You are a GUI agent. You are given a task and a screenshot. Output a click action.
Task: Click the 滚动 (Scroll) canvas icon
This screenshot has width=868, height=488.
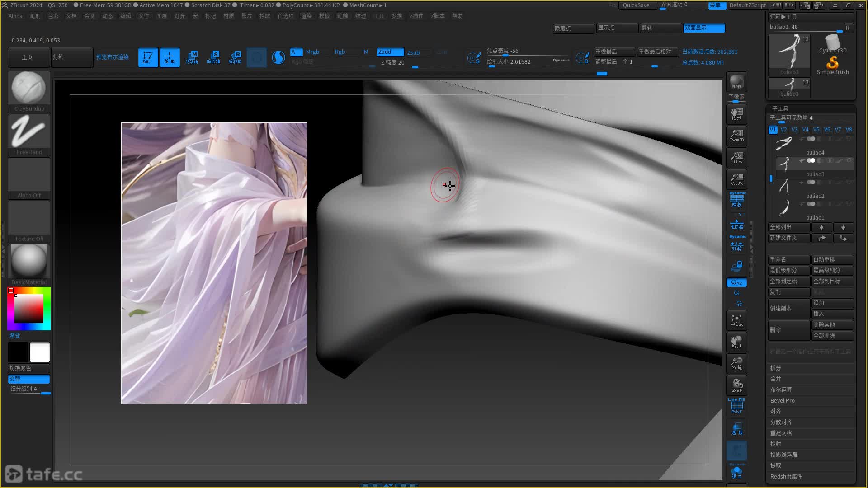[736, 114]
